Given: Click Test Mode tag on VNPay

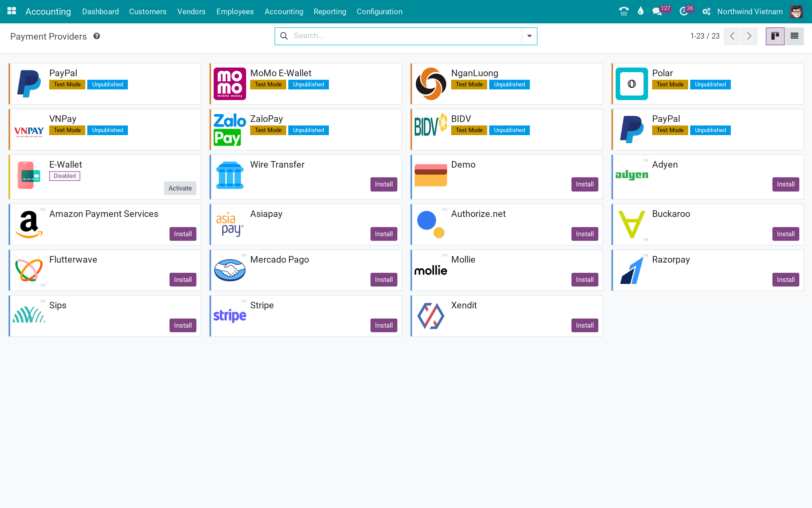Looking at the screenshot, I should coord(67,130).
